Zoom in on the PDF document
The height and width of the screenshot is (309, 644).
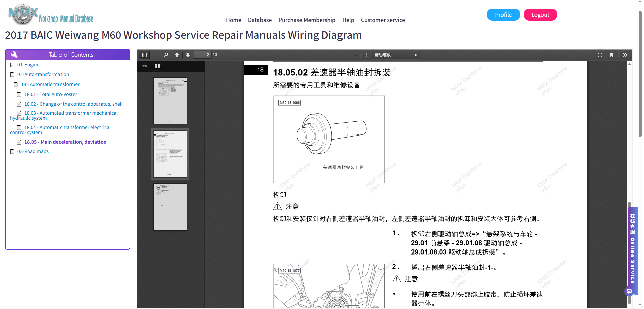pyautogui.click(x=366, y=55)
